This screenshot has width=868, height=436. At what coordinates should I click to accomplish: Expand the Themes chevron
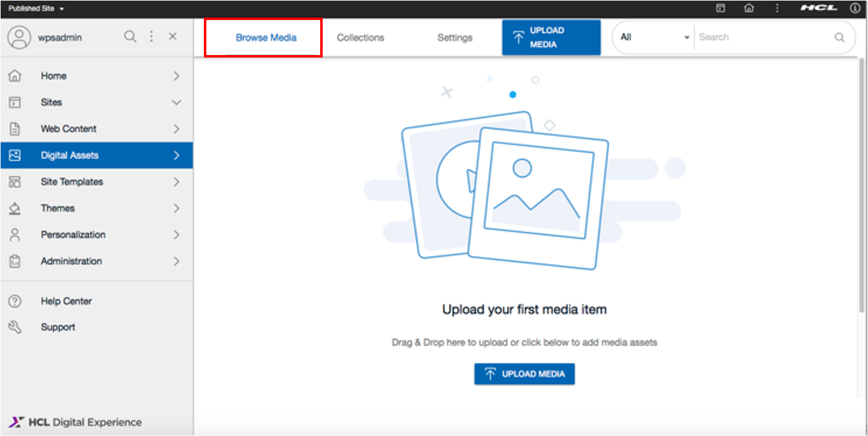pos(176,208)
